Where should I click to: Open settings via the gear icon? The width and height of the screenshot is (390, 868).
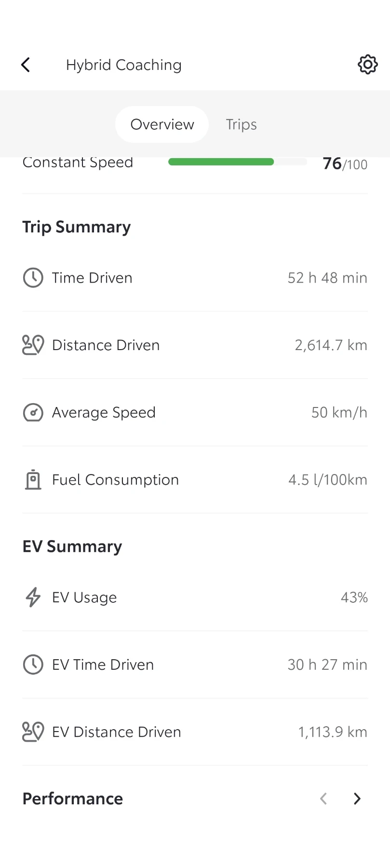(367, 64)
